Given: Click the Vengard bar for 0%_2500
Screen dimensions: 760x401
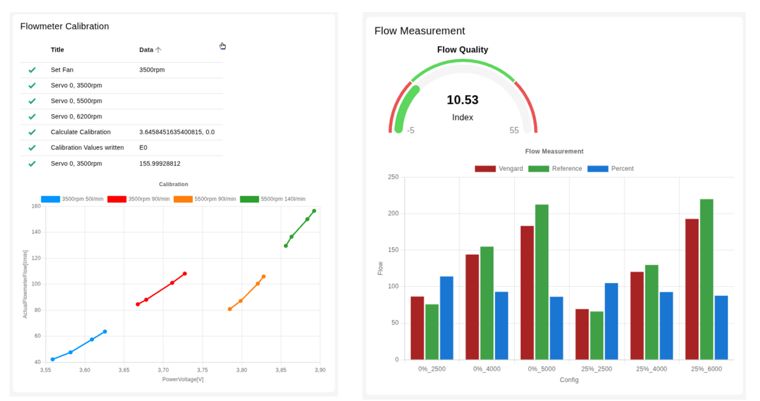Looking at the screenshot, I should (417, 328).
